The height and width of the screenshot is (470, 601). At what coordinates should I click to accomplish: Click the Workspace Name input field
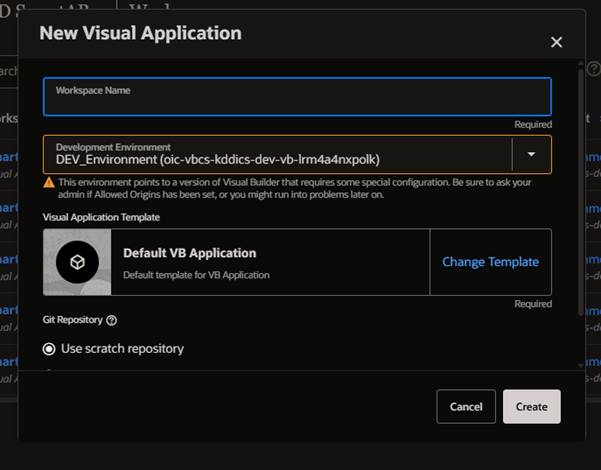click(296, 102)
